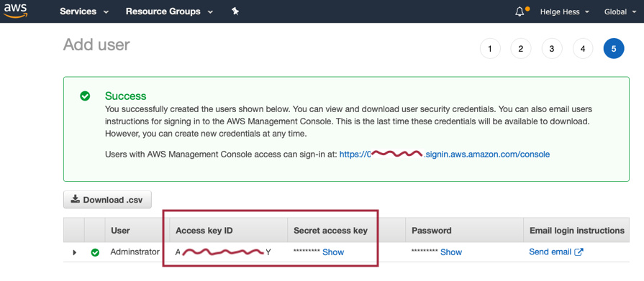Show the Secret access key

(x=333, y=252)
